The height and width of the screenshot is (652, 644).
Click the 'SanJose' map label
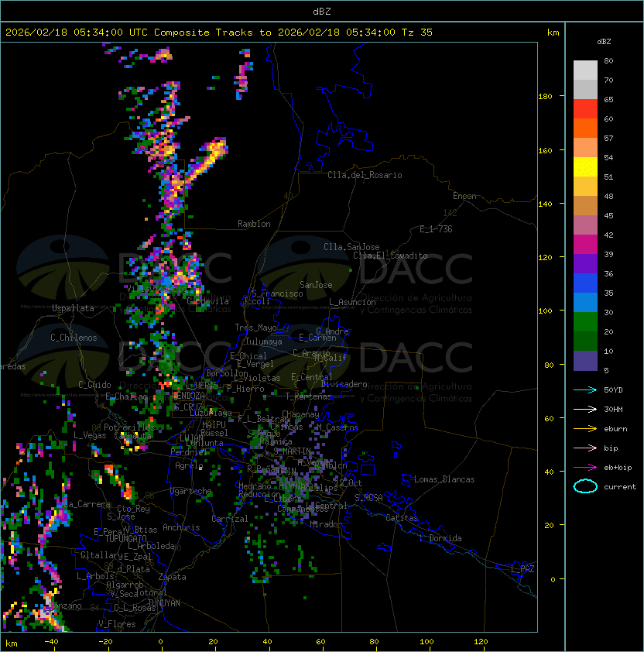pyautogui.click(x=316, y=285)
